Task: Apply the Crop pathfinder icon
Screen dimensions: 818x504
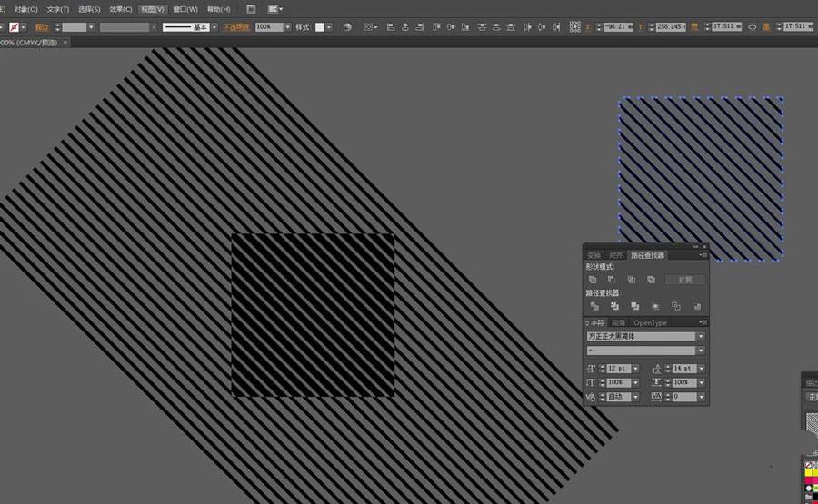Action: [655, 307]
